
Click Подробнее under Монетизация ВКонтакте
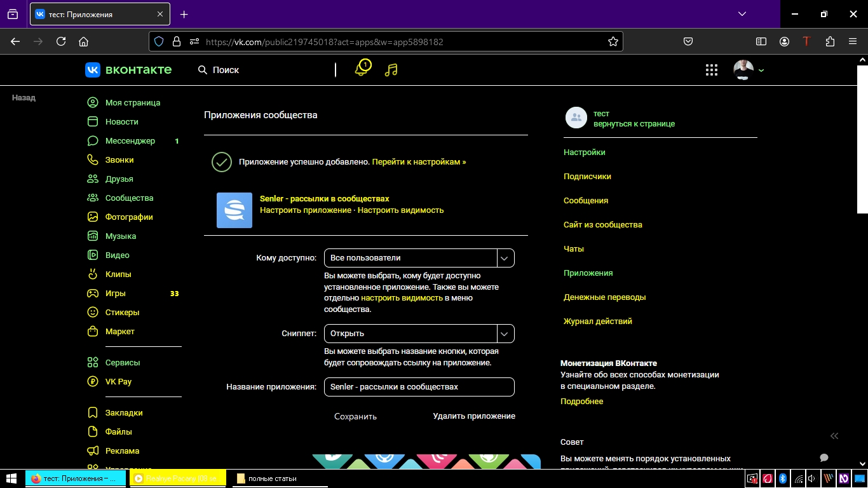(x=582, y=402)
